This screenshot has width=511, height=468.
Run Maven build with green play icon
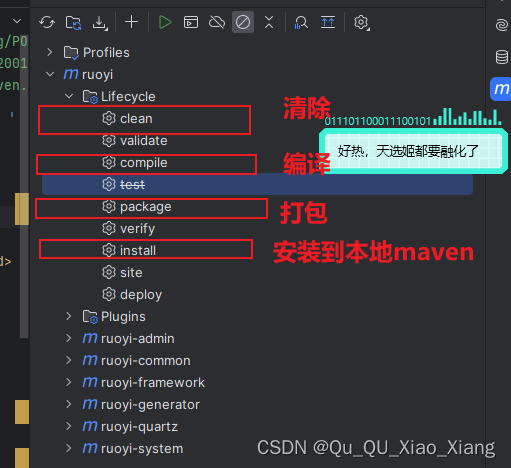click(165, 22)
